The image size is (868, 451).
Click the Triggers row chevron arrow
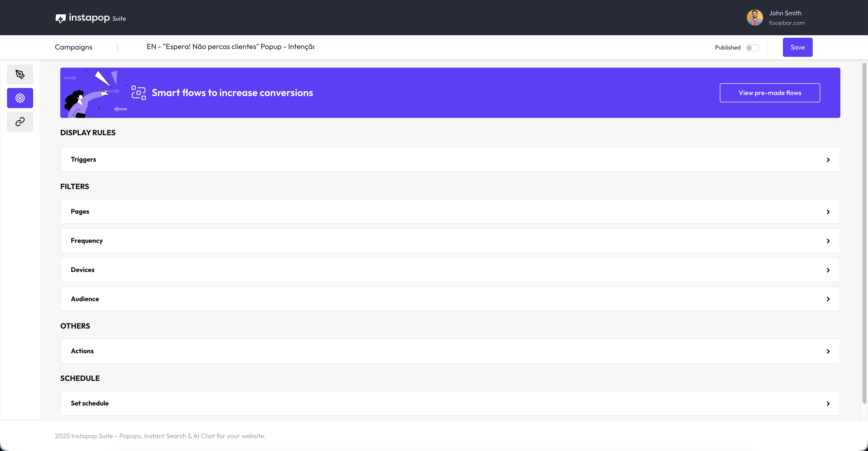828,160
